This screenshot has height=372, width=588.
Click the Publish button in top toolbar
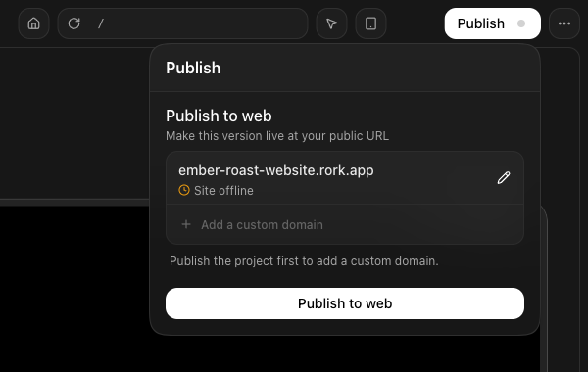click(492, 23)
